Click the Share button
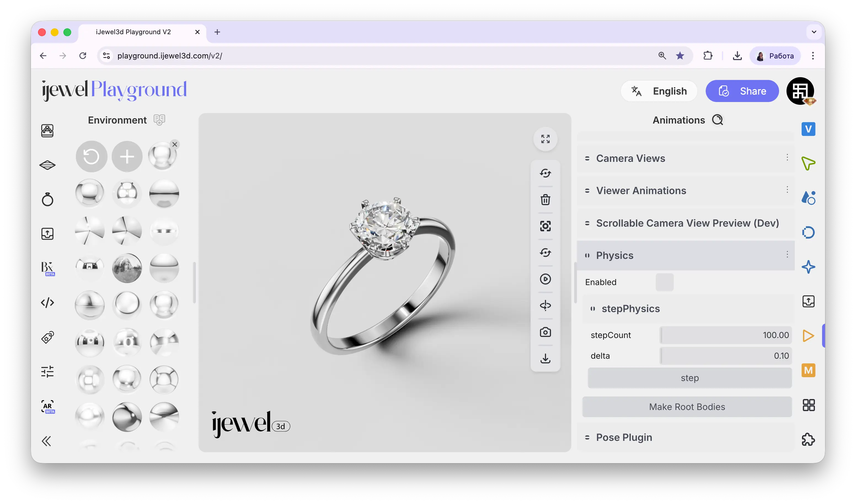Viewport: 856px width, 504px height. click(x=742, y=91)
